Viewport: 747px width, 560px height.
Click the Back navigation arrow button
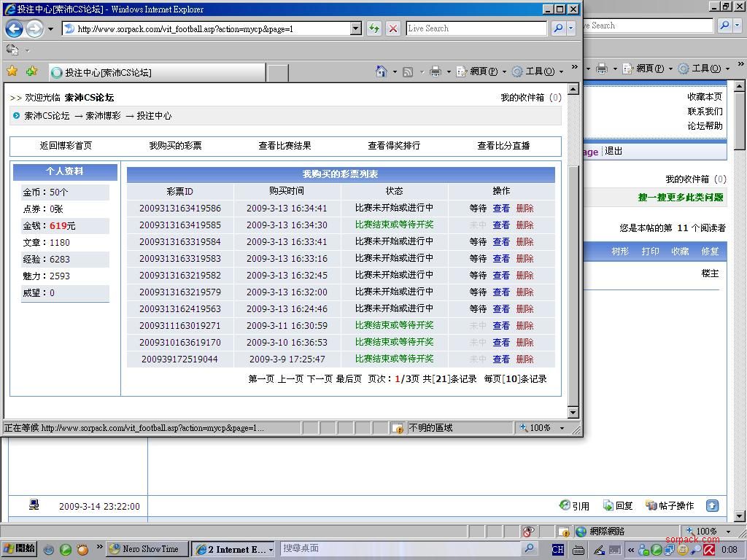click(15, 28)
